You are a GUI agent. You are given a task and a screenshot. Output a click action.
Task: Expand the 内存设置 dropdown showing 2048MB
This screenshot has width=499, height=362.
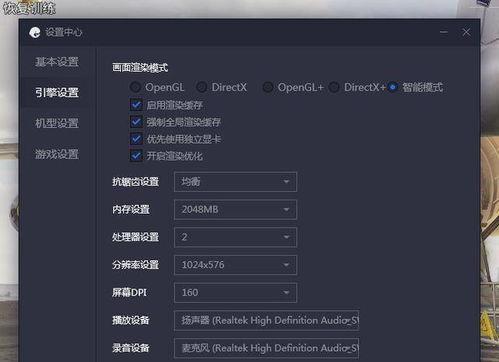click(235, 209)
